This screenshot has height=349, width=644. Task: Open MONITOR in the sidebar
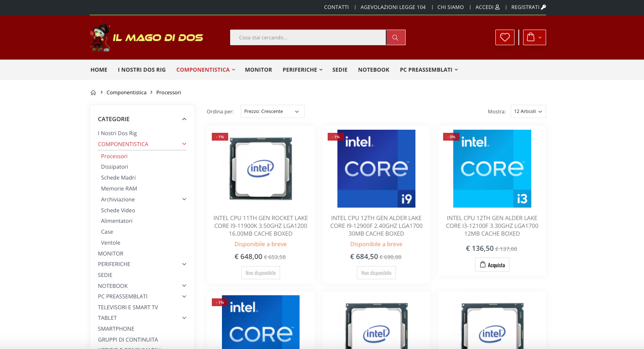(110, 254)
